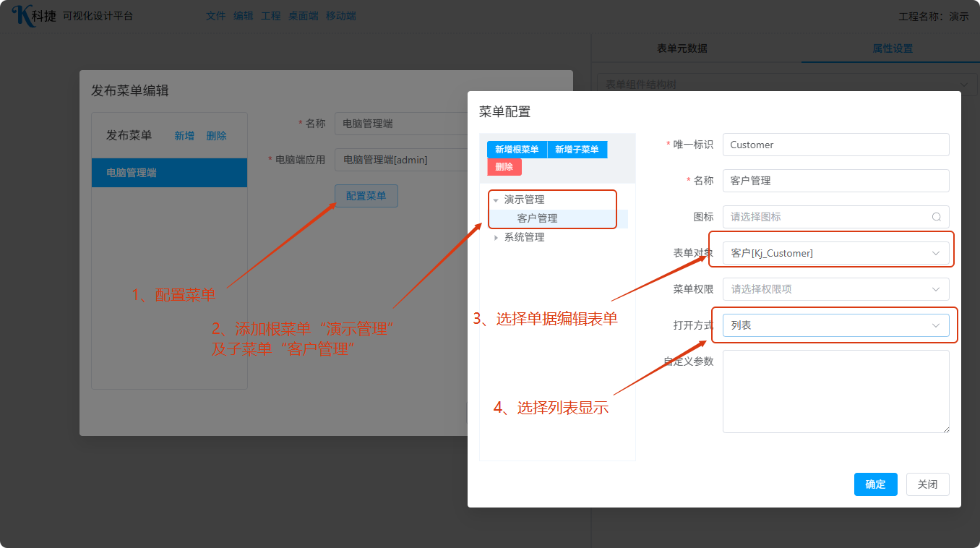Open the 打开方式 dropdown

pyautogui.click(x=835, y=325)
